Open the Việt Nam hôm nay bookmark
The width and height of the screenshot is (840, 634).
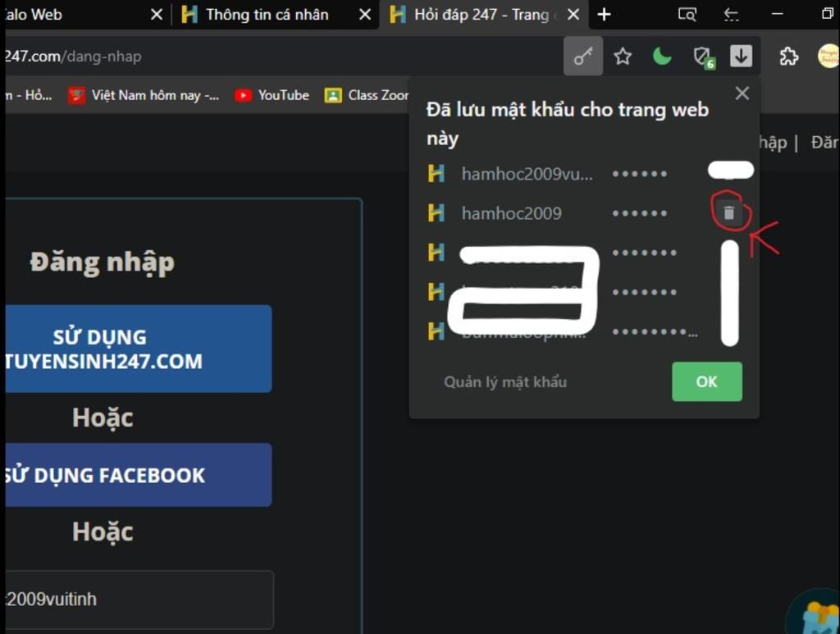[144, 95]
